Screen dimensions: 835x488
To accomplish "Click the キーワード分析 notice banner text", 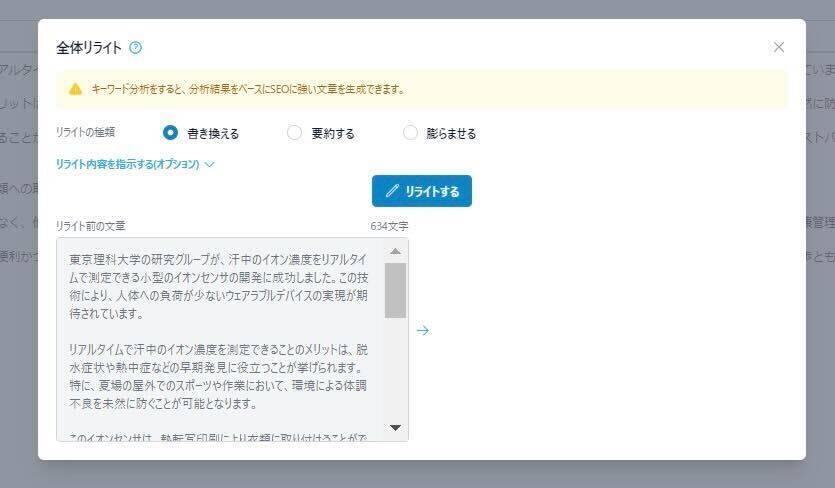I will coord(248,89).
